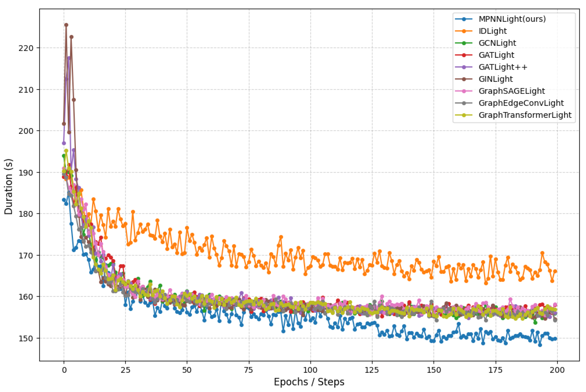Click the 200 y-axis tick label
This screenshot has width=586, height=392.
point(26,131)
